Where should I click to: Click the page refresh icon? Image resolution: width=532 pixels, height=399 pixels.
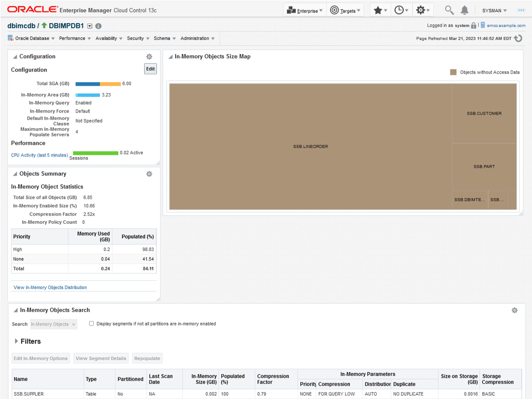518,38
